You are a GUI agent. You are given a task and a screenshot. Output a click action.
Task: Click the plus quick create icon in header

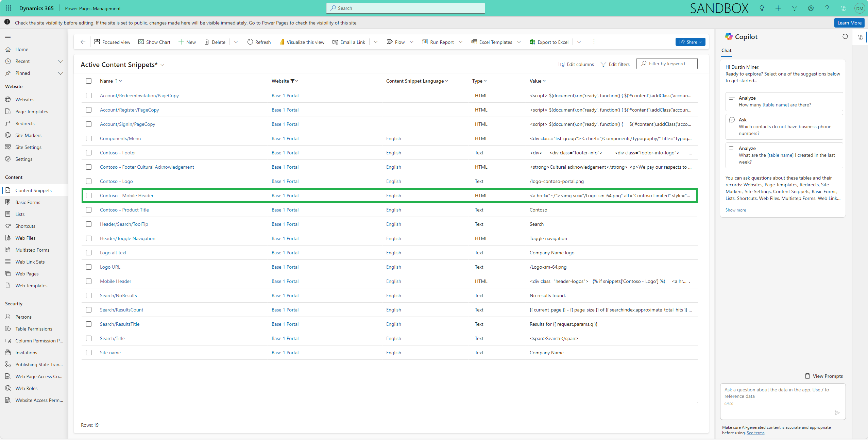(778, 8)
